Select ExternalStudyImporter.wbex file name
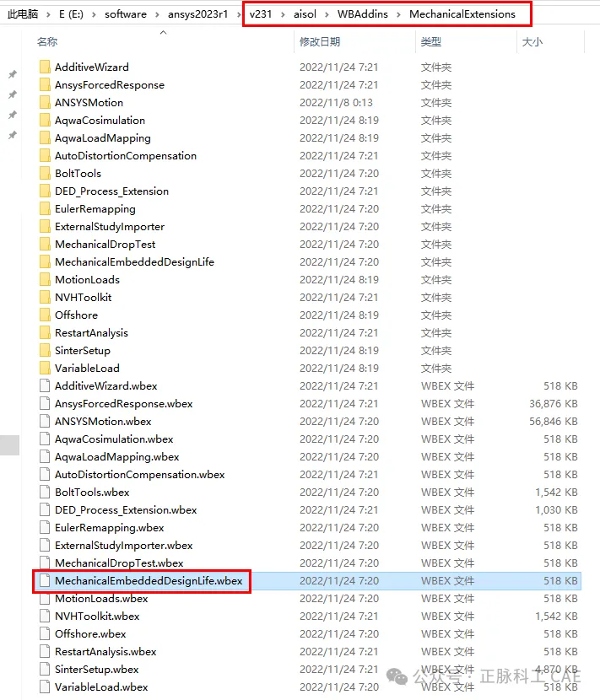The image size is (600, 700). coord(124,546)
